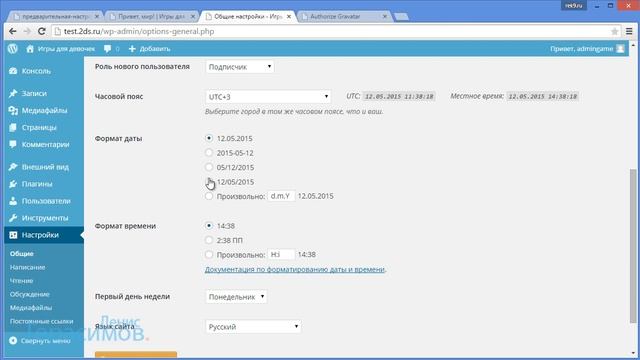Select time format 14:38
This screenshot has width=640, height=360.
tap(209, 225)
